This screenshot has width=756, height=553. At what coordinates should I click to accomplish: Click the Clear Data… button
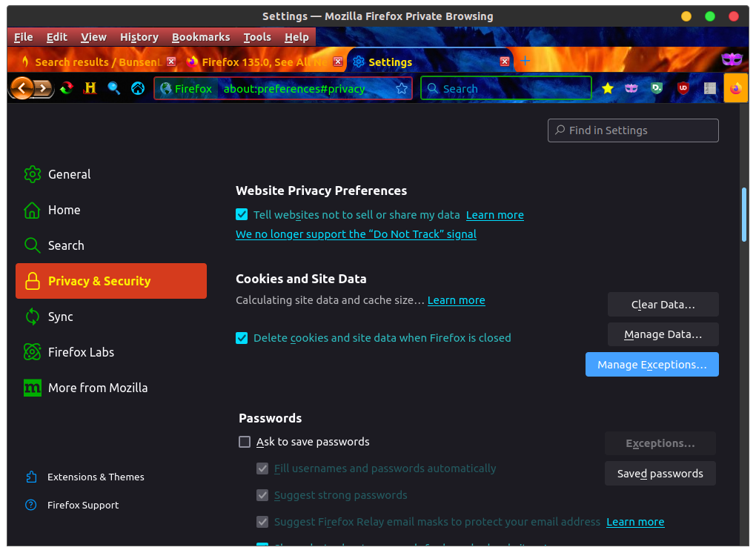click(x=663, y=304)
